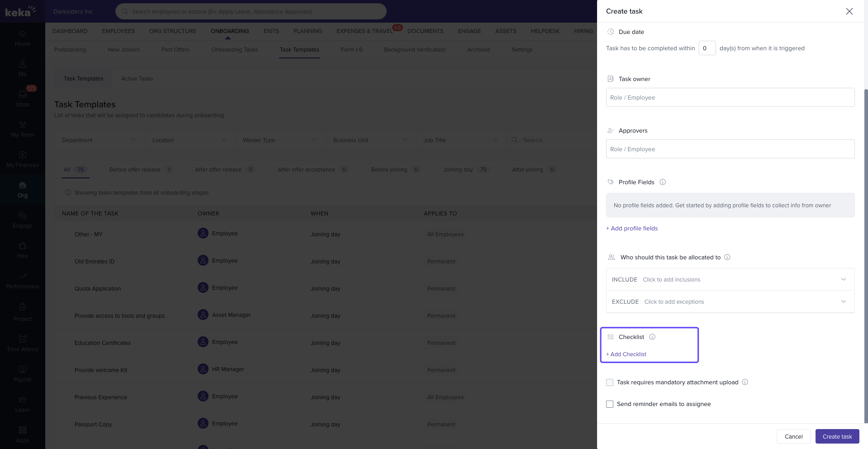Check Send reminder emails to assignee
This screenshot has height=449, width=868.
point(610,404)
